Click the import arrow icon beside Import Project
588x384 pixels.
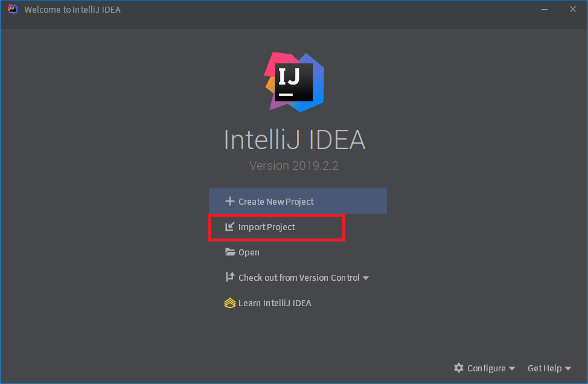click(x=229, y=227)
